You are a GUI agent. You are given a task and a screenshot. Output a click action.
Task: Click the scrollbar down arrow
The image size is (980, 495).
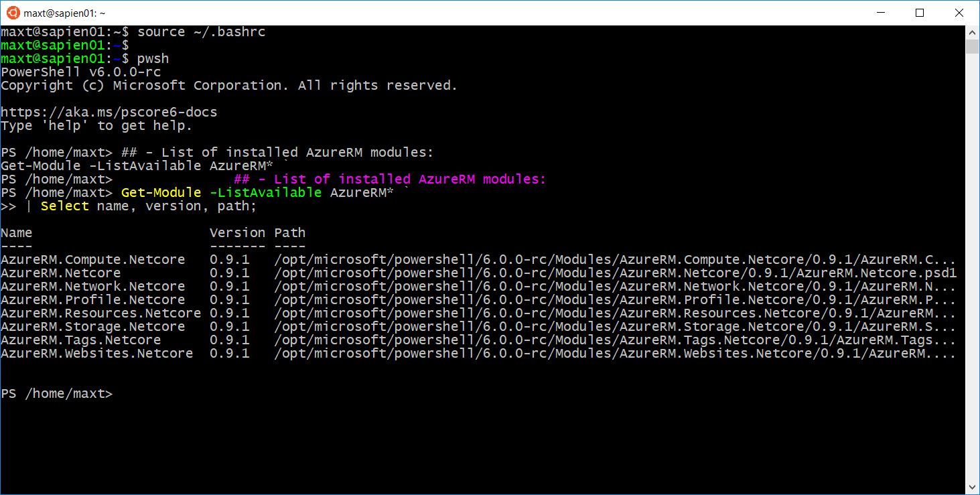click(973, 488)
